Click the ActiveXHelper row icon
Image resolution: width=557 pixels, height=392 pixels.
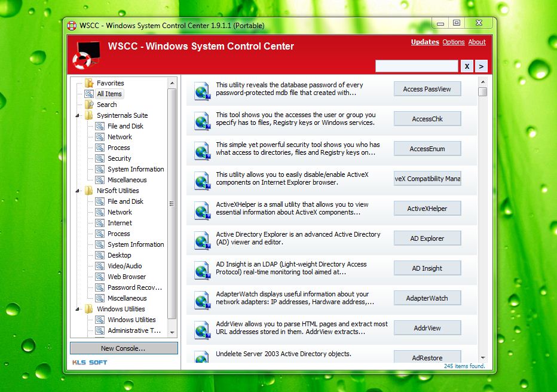tap(203, 211)
